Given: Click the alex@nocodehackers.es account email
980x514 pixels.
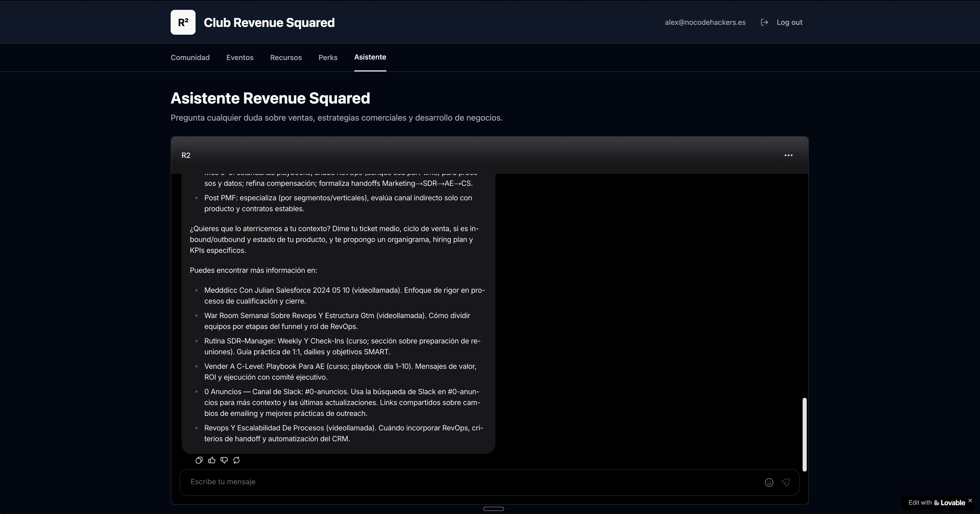Looking at the screenshot, I should click(x=705, y=23).
